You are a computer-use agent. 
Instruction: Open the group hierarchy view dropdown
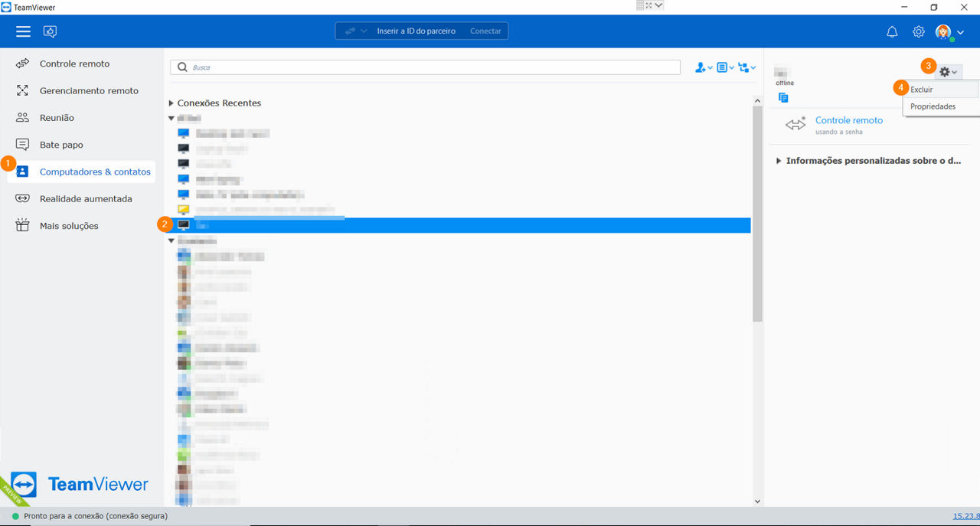(747, 67)
